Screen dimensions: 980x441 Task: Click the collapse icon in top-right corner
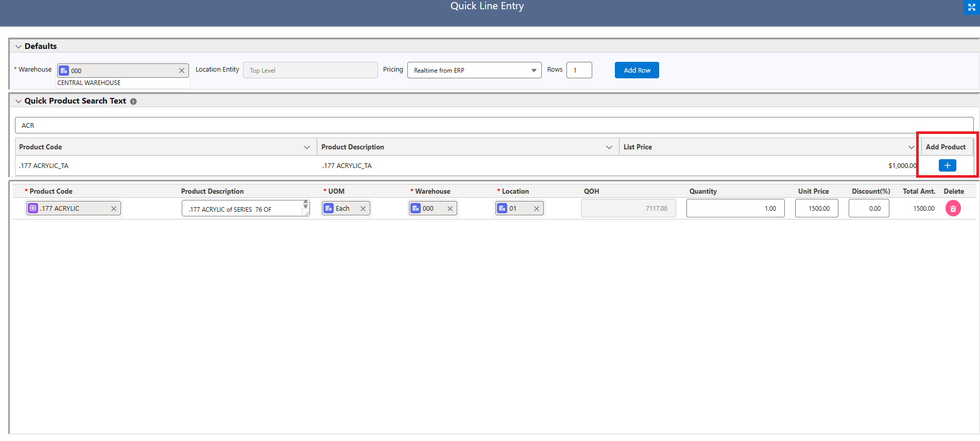971,7
